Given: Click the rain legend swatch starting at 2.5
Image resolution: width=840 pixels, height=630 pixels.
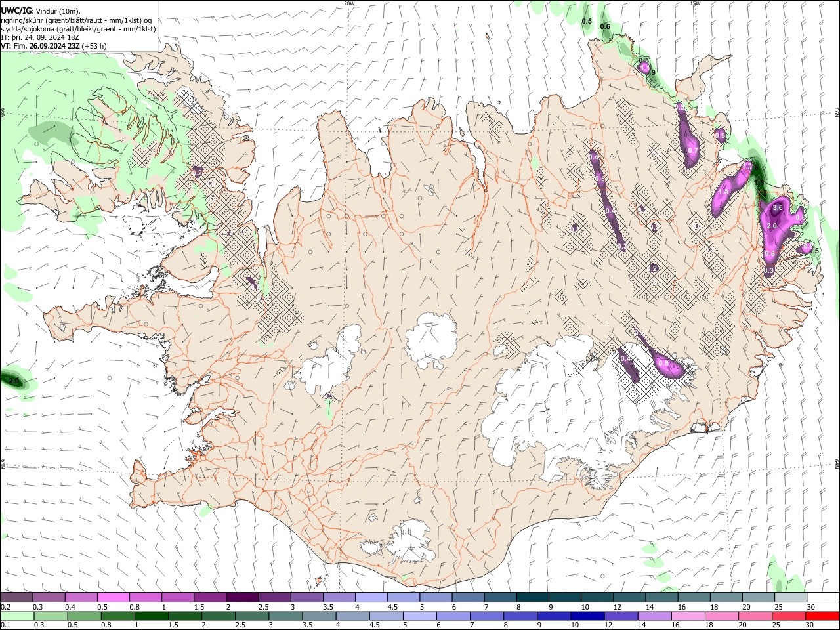Looking at the screenshot, I should click(253, 616).
